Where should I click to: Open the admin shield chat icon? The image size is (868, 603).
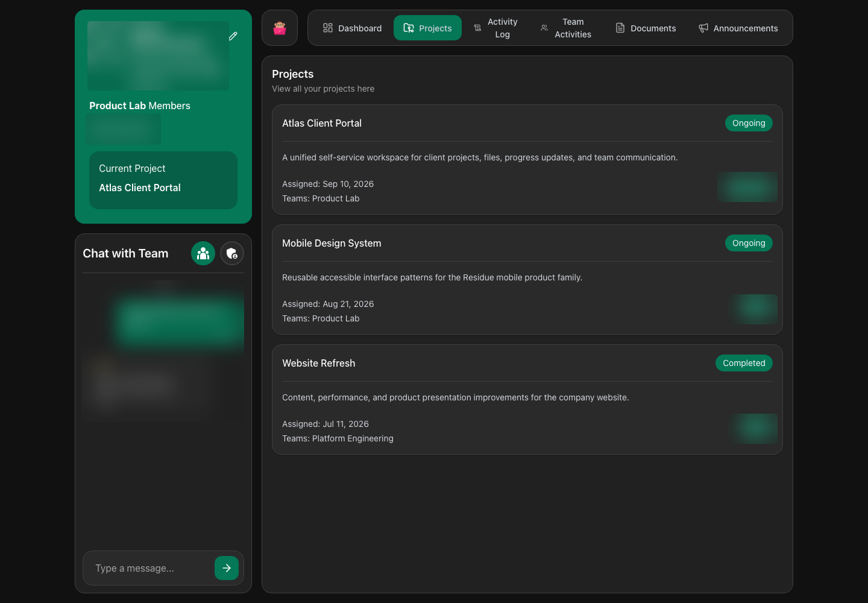232,253
